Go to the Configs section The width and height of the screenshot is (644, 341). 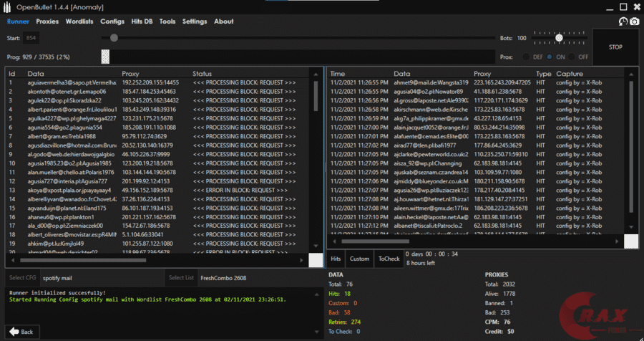[x=112, y=21]
